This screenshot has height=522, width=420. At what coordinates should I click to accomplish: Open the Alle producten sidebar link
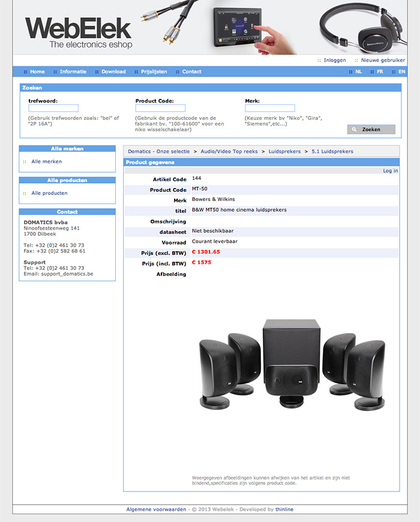(49, 193)
